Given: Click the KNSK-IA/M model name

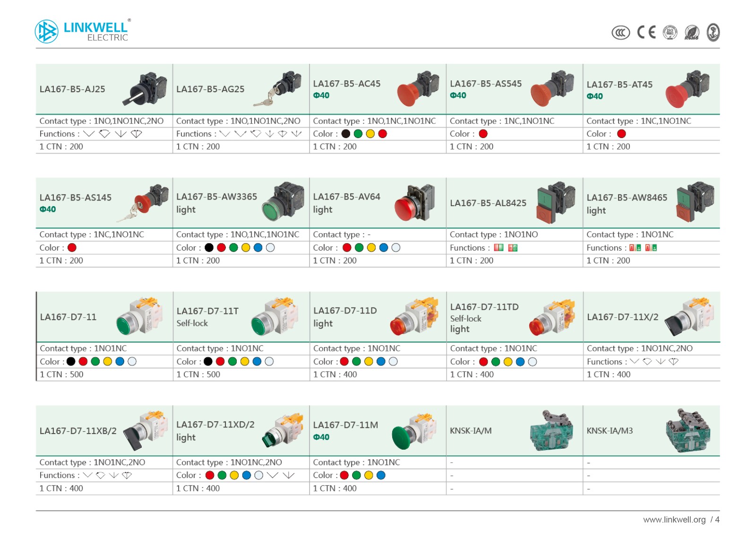Looking at the screenshot, I should [471, 430].
